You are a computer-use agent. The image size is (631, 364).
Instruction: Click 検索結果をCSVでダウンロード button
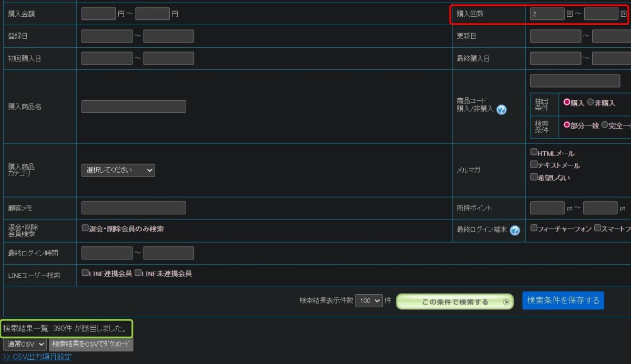click(x=91, y=344)
